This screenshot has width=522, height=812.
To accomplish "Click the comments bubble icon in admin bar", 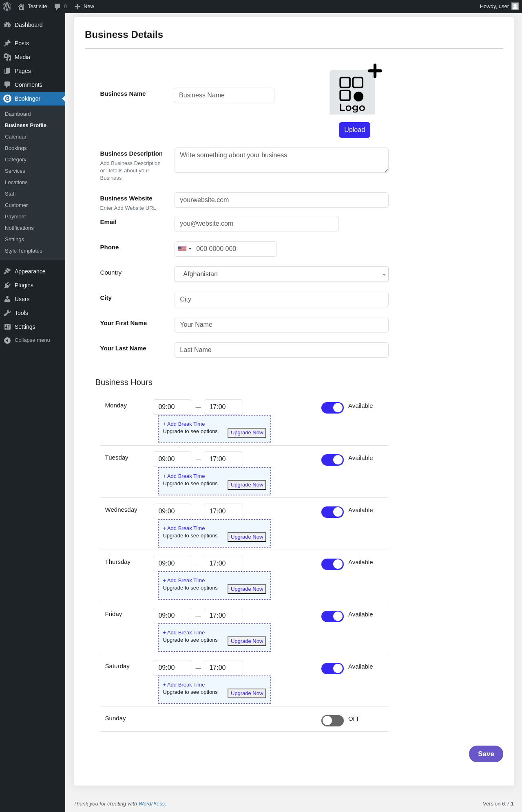I will tap(58, 7).
